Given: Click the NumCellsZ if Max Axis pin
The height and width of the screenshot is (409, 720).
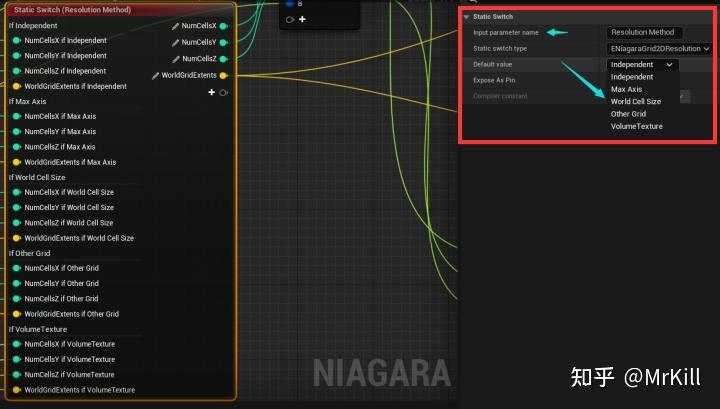Looking at the screenshot, I should pyautogui.click(x=17, y=147).
